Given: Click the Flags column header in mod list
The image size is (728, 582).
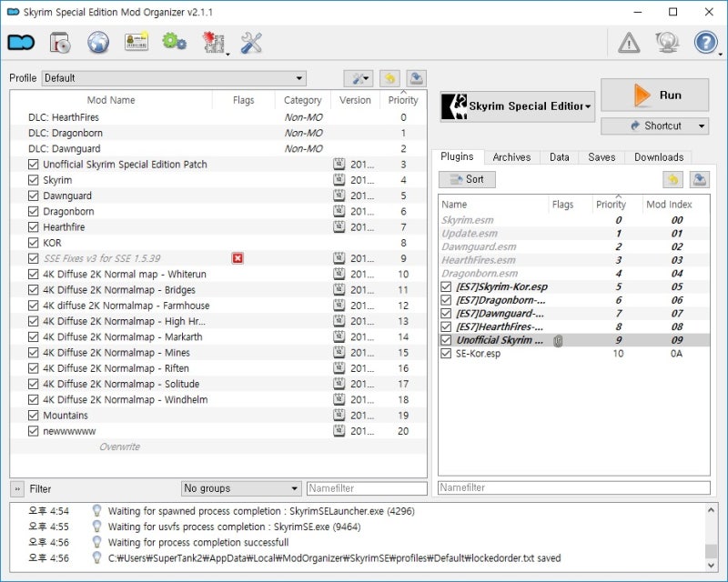Looking at the screenshot, I should 244,100.
